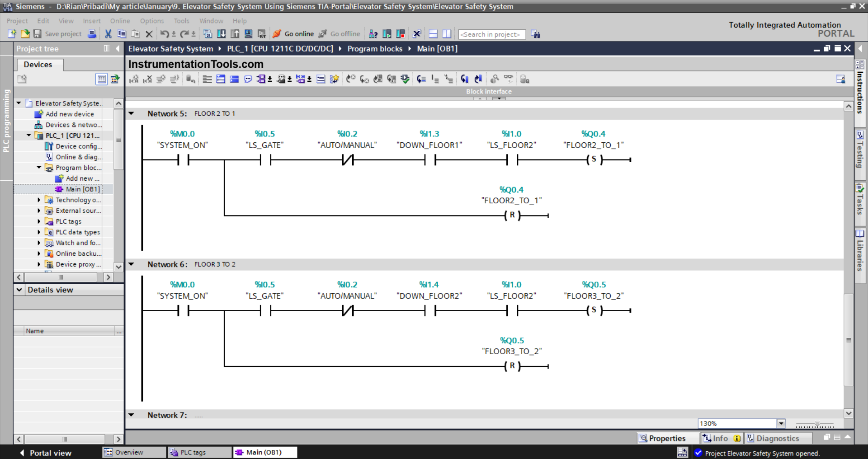The height and width of the screenshot is (459, 868).
Task: Split editor space vertically
Action: [447, 34]
